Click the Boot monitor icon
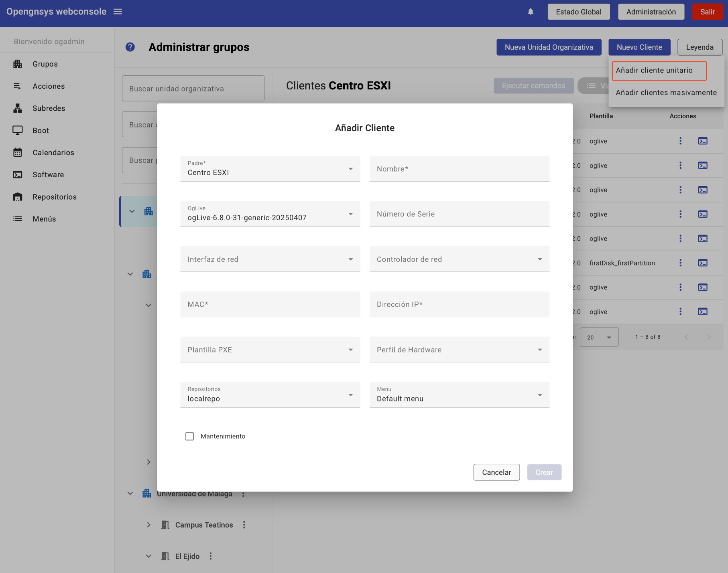The image size is (728, 573). tap(18, 130)
